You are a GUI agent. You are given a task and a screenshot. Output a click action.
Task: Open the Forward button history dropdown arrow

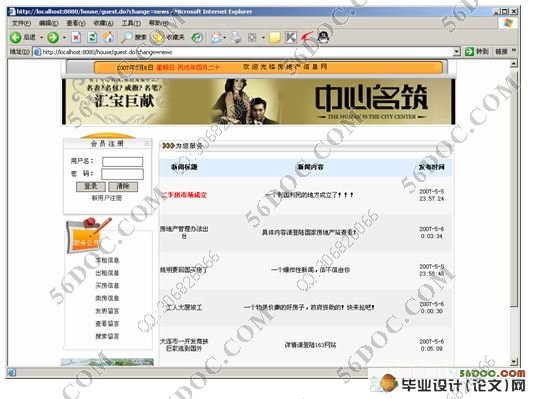coord(64,37)
